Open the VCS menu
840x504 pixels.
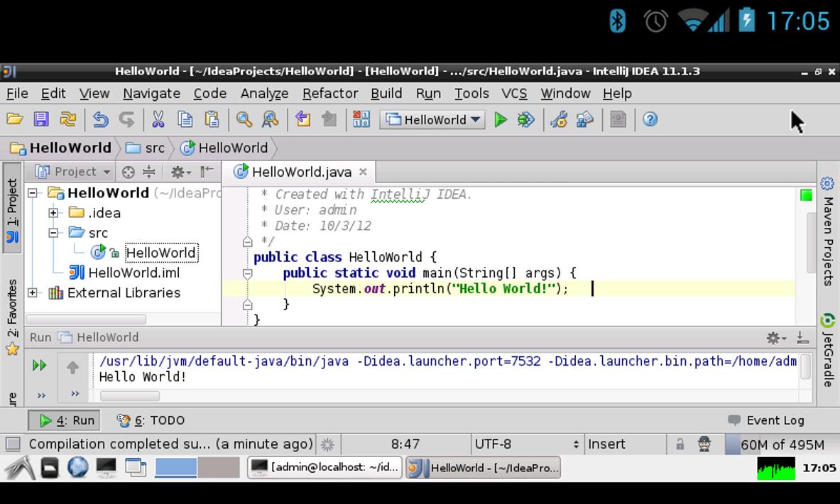pyautogui.click(x=514, y=93)
